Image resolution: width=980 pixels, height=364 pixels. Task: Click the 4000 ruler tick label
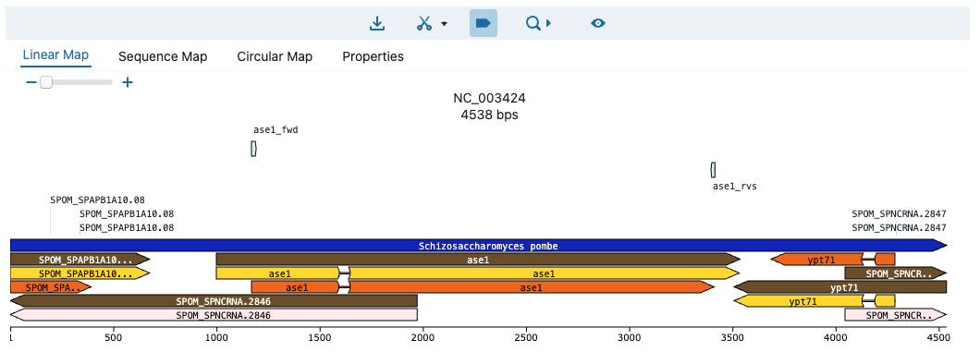coord(835,338)
